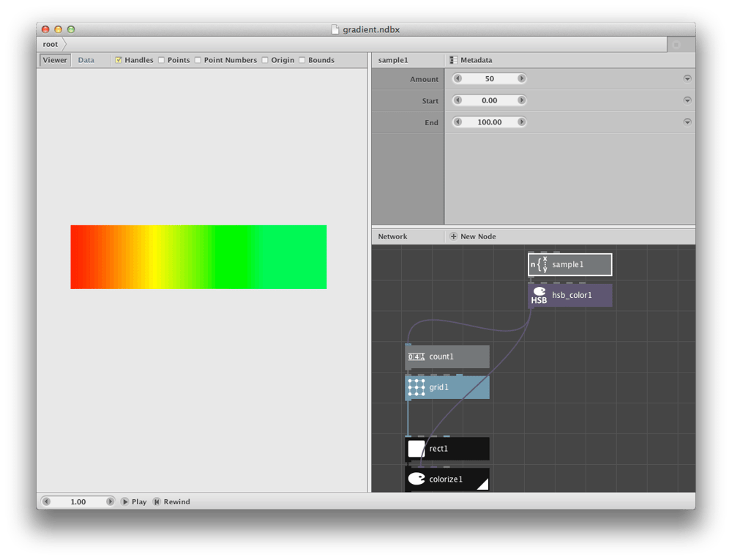
Task: Click the frame field showing 1.00
Action: (78, 501)
